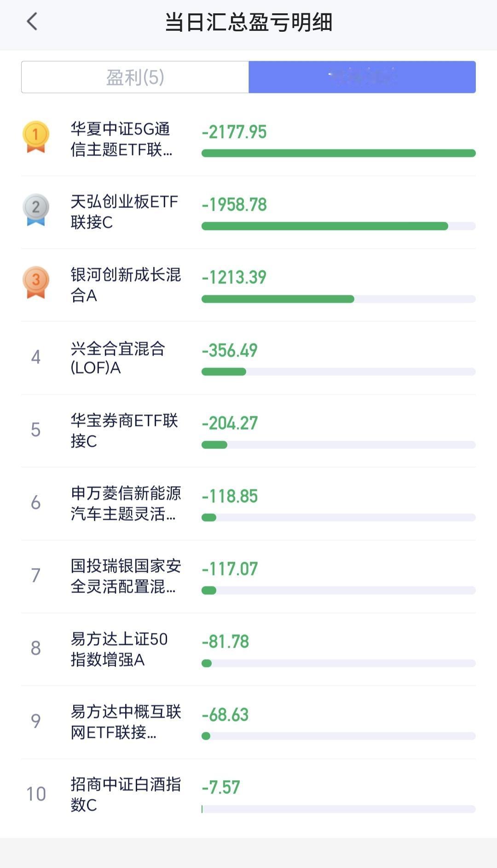Open 招商中证白酒指数C entry

pyautogui.click(x=248, y=794)
